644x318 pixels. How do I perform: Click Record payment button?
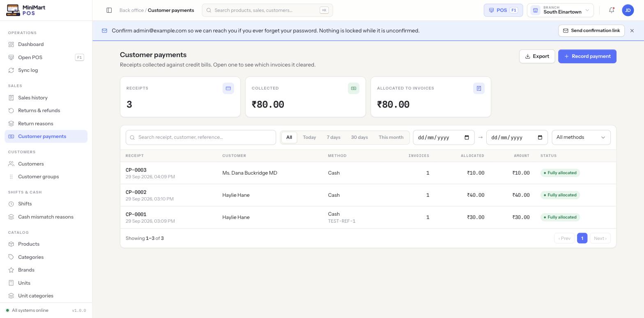[587, 56]
